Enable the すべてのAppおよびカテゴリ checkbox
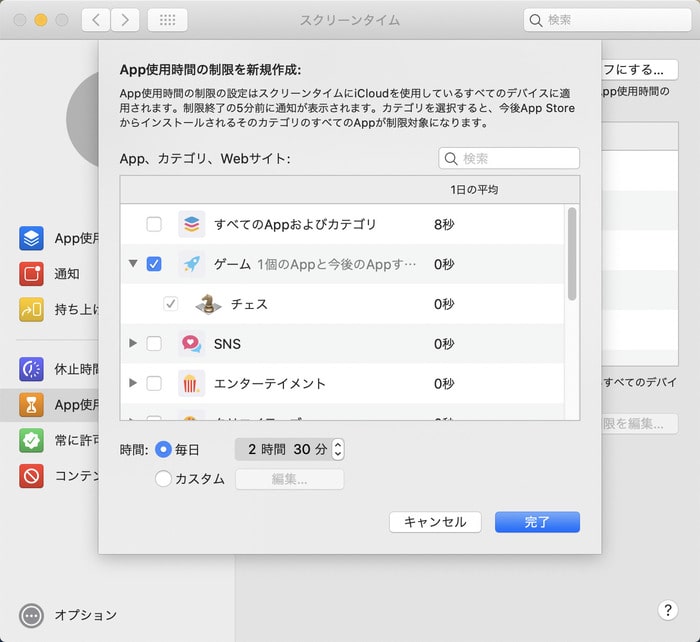This screenshot has height=642, width=700. 154,224
